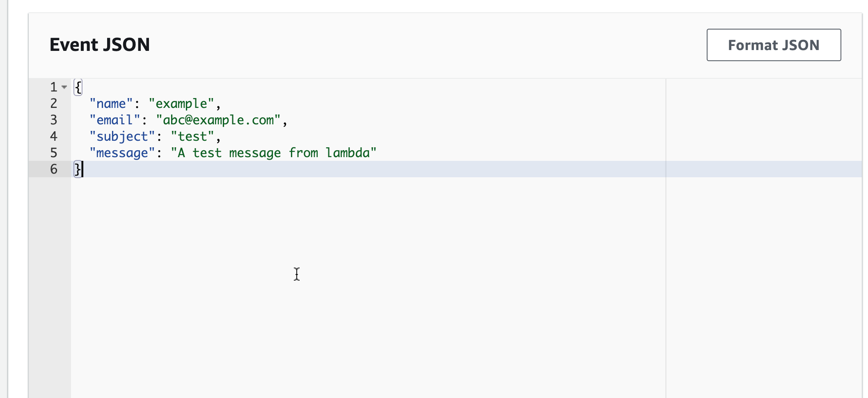Screen dimensions: 868x398
Task: Click the word "from" in the message string
Action: pos(303,153)
